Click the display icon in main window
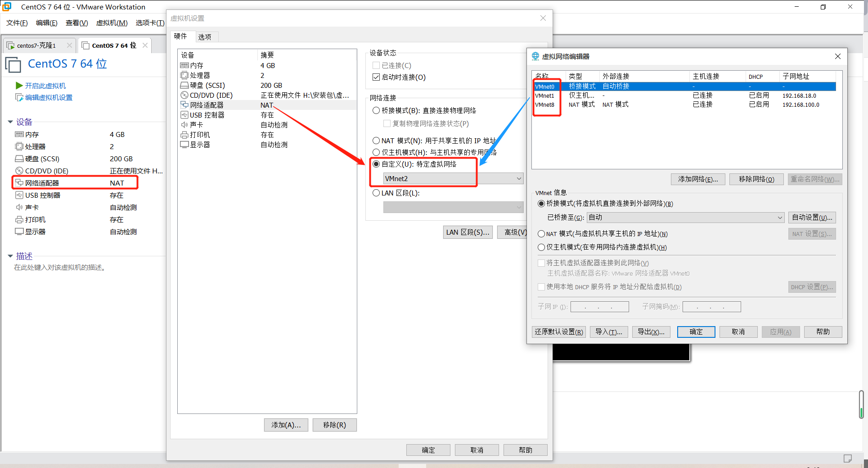This screenshot has width=868, height=468. point(19,232)
